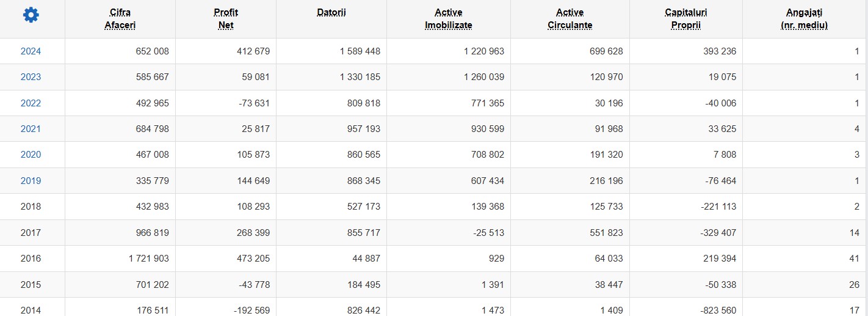Click turnover value 652 008

(x=152, y=51)
